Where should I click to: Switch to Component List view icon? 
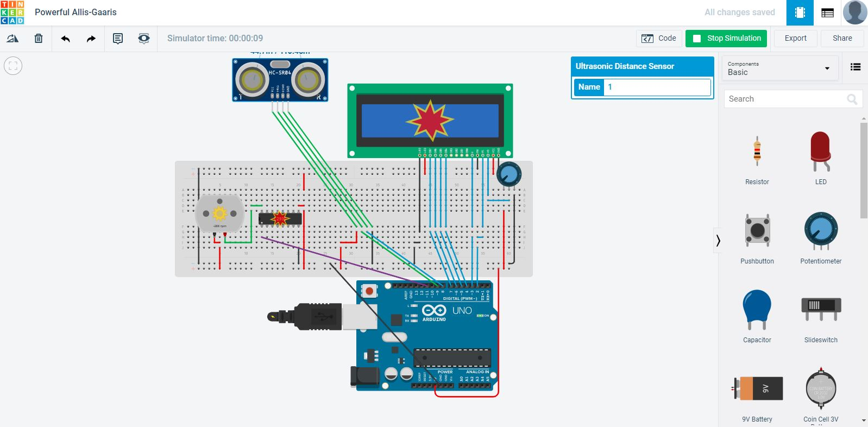[828, 12]
